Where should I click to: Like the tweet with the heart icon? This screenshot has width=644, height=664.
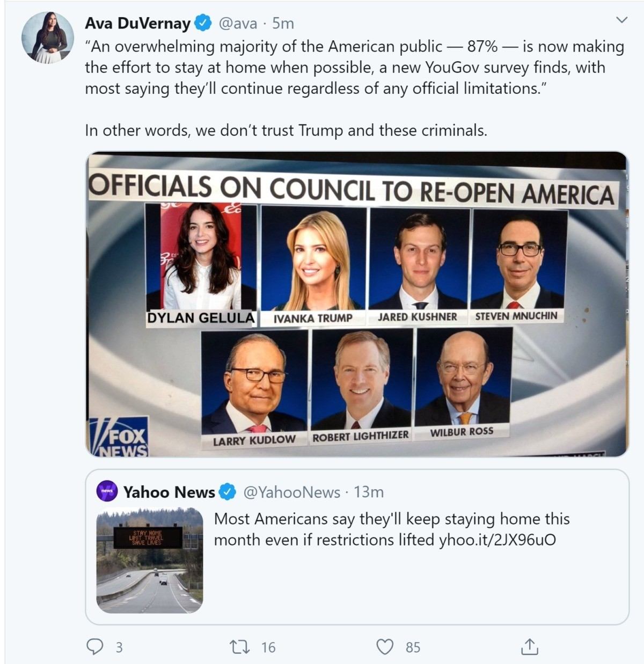tap(385, 647)
